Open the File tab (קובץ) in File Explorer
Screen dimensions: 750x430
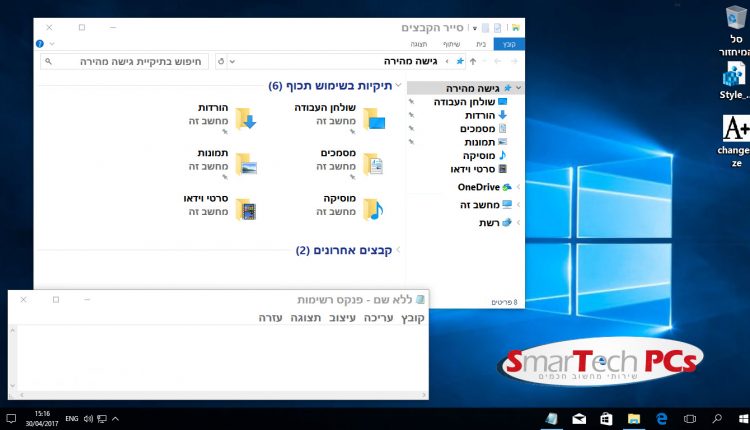pos(509,44)
